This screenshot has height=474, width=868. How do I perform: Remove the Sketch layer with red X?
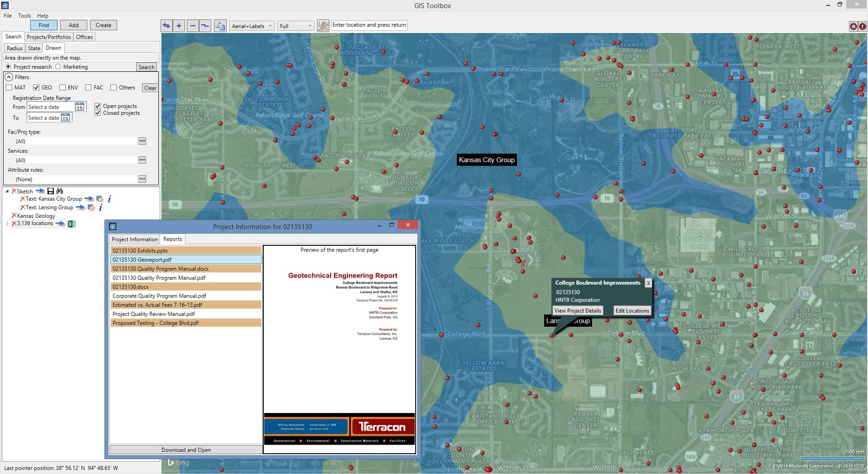pos(14,191)
